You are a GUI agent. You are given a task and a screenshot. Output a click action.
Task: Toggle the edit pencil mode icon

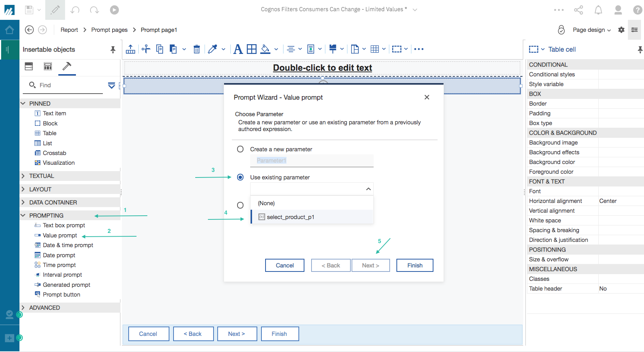click(x=55, y=10)
